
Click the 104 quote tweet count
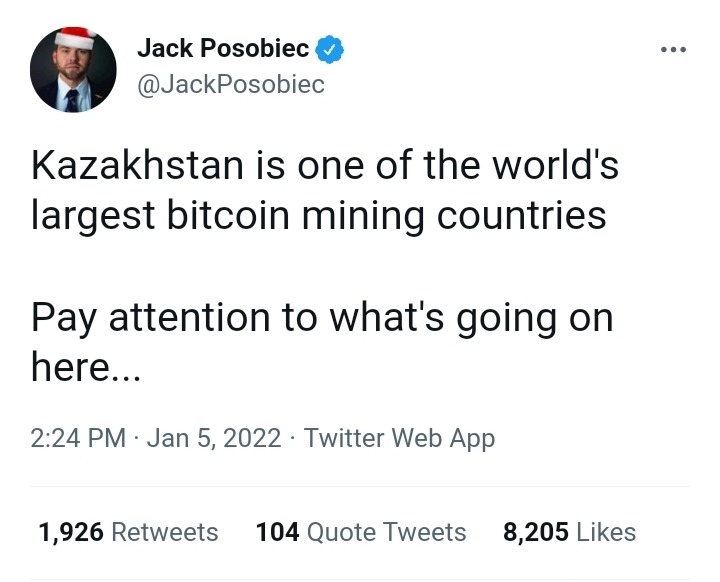click(277, 531)
